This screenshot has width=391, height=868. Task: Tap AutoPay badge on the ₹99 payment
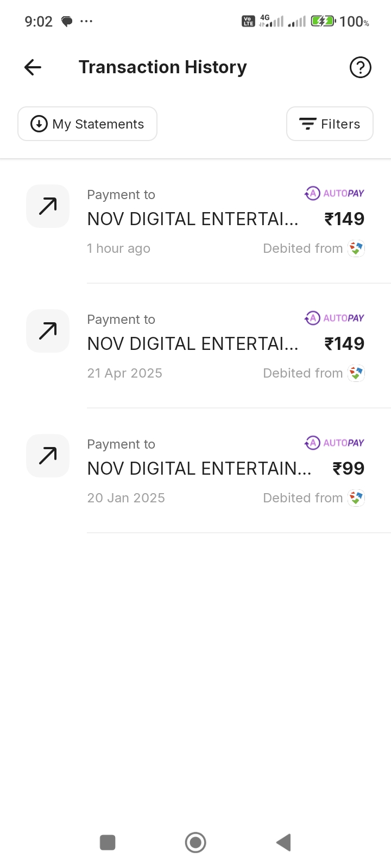click(x=335, y=443)
